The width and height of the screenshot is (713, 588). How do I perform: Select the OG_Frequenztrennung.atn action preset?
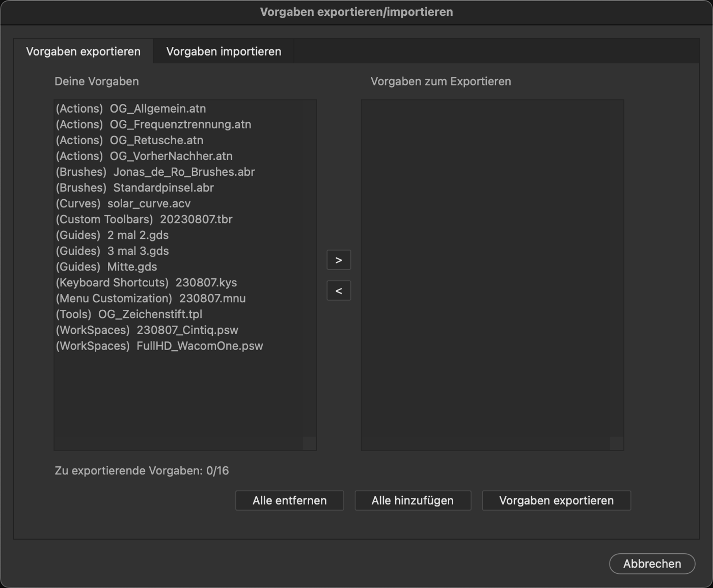tap(153, 124)
